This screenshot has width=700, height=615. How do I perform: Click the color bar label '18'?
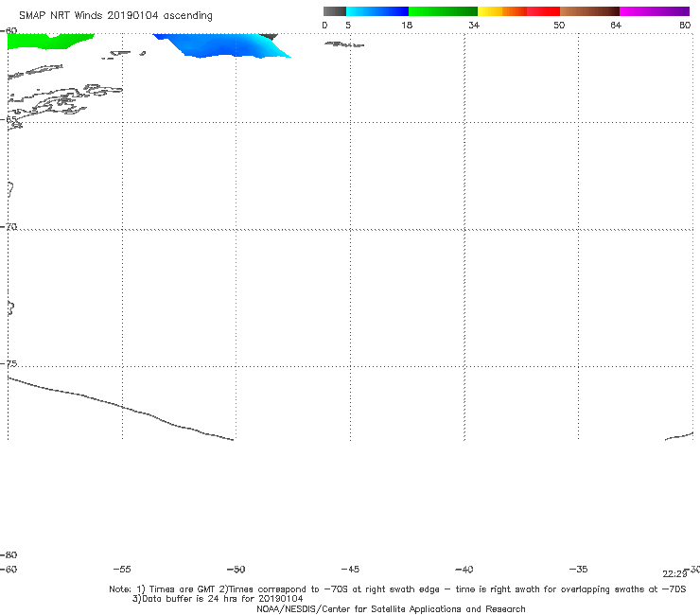pos(407,25)
